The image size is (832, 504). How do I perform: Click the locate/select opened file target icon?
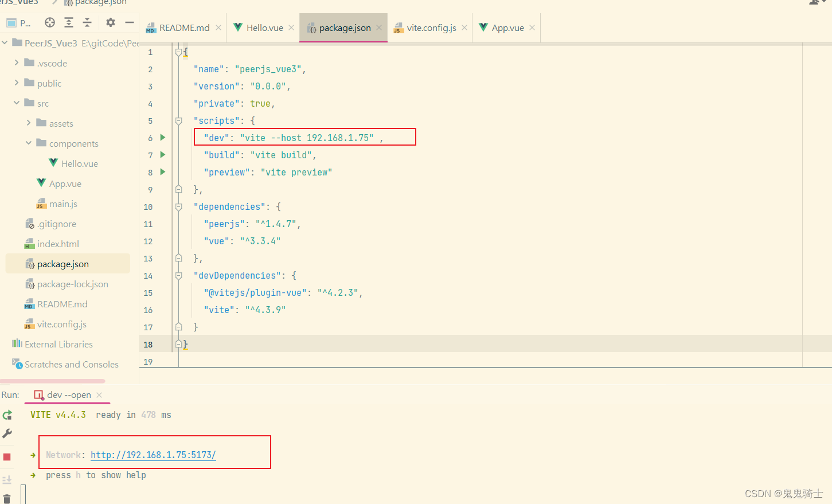(x=50, y=22)
